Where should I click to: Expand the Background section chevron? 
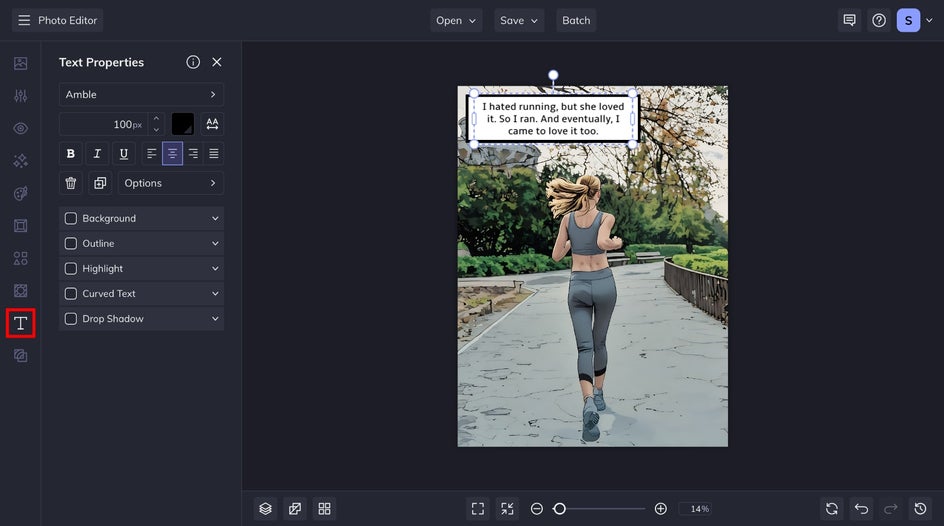215,218
